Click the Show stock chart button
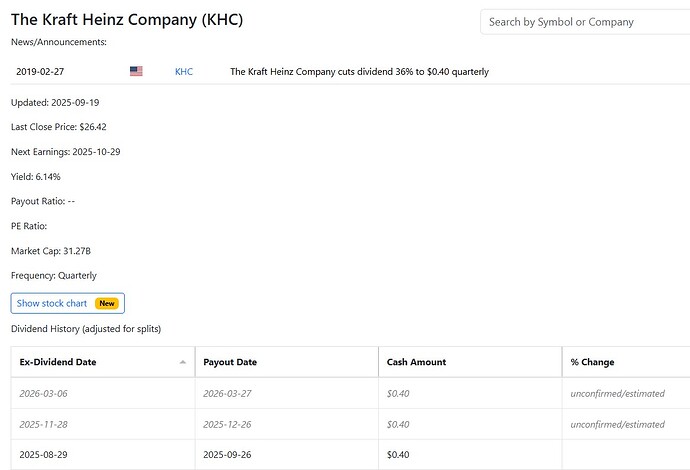Screen dimensions: 690x470 click(68, 303)
